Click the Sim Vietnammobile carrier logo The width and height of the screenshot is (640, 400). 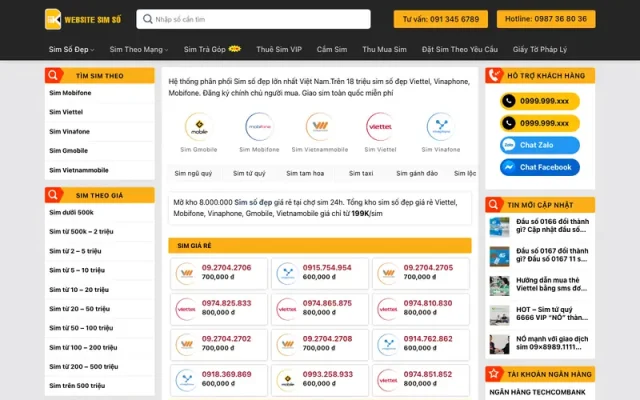[x=320, y=127]
